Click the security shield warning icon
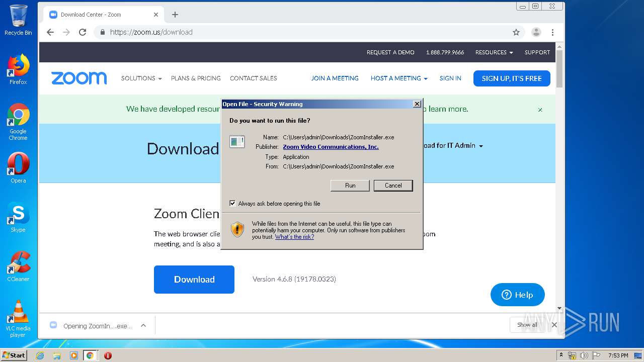The width and height of the screenshot is (644, 362). (237, 230)
